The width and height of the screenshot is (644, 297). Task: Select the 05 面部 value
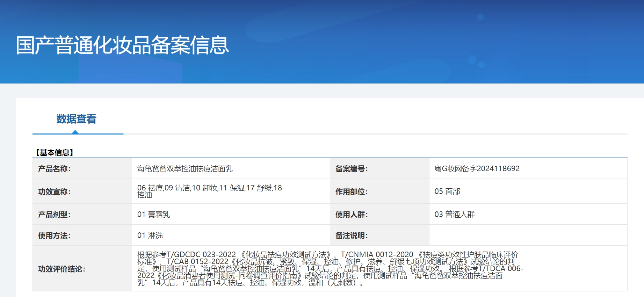(x=447, y=191)
